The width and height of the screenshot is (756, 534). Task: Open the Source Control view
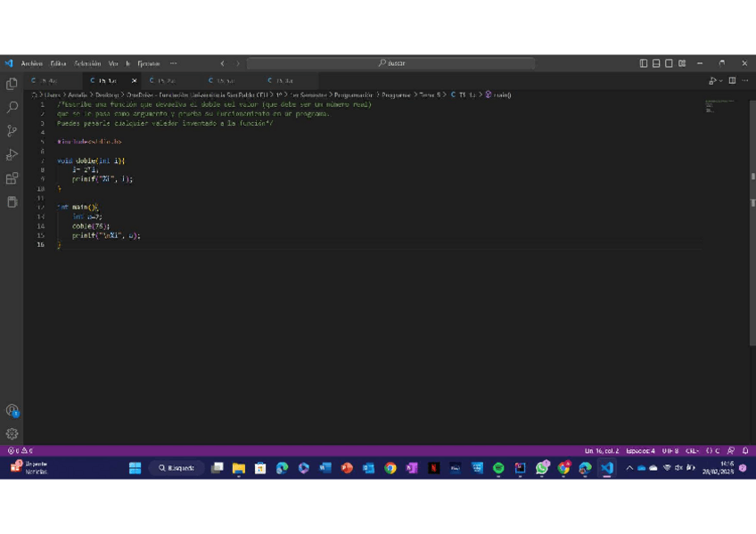12,131
